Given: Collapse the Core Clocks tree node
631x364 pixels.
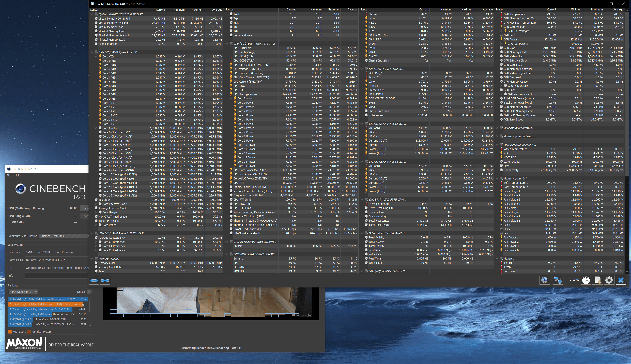Looking at the screenshot, I should (96, 128).
